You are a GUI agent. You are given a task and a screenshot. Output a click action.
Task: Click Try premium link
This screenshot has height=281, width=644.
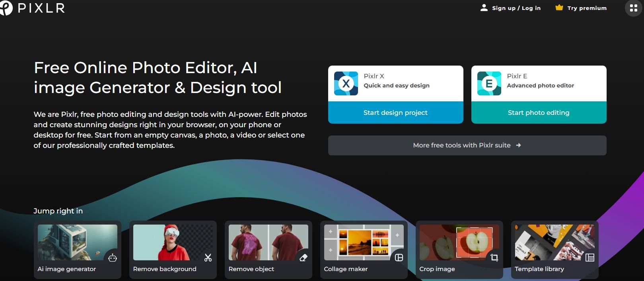[x=587, y=8]
